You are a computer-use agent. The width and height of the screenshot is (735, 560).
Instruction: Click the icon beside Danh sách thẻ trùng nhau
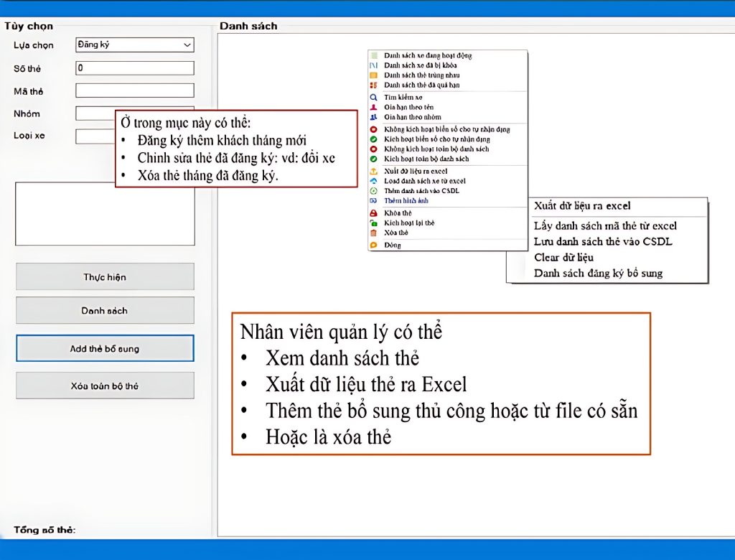[373, 75]
